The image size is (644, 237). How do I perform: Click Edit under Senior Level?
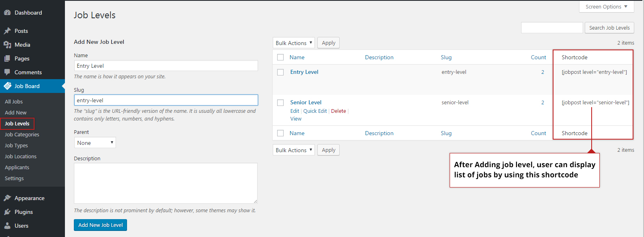[295, 111]
